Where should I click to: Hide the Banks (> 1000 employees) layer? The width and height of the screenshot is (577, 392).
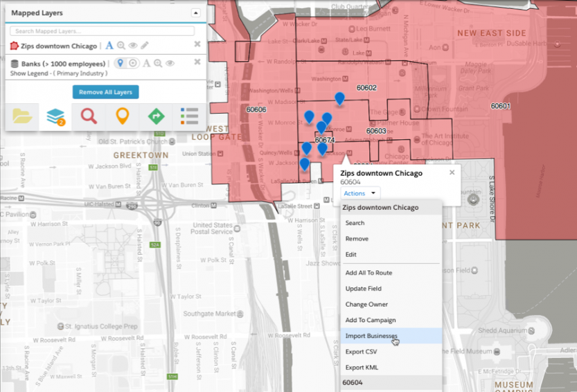170,63
